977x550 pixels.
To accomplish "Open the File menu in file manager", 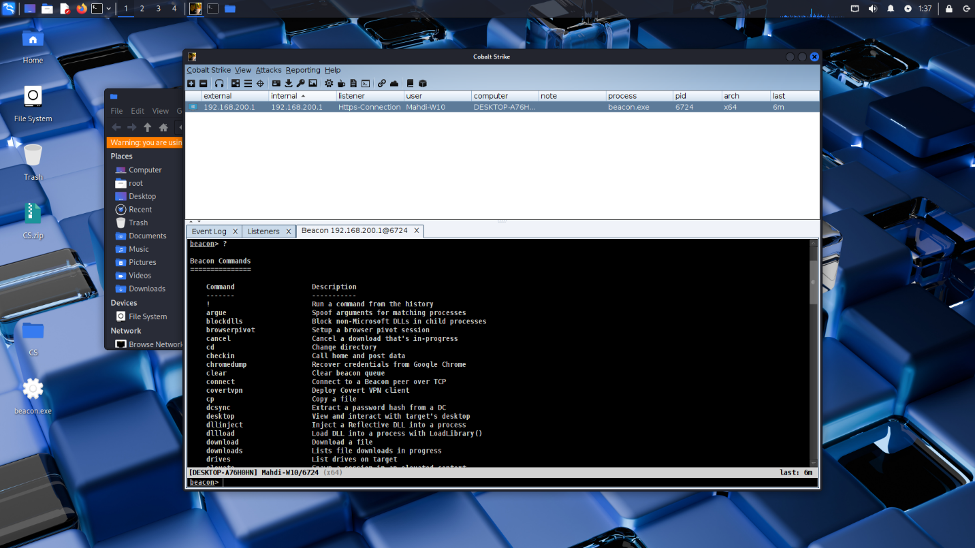I will (117, 111).
